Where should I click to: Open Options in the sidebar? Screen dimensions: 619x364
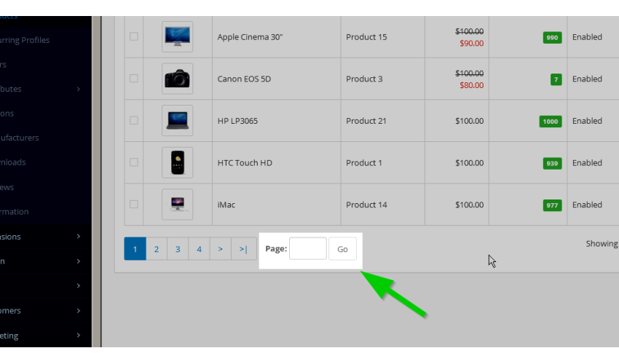7,114
